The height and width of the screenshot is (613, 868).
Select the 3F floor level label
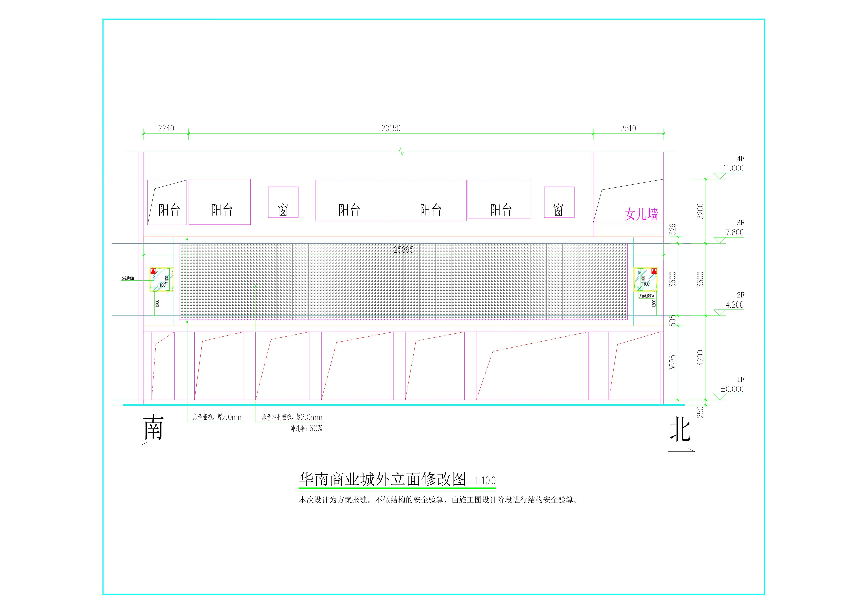coord(740,223)
